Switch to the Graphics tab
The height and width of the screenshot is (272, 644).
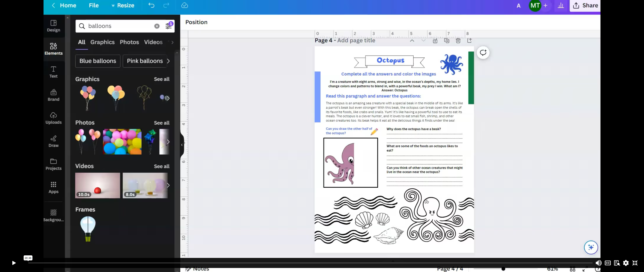pyautogui.click(x=102, y=42)
